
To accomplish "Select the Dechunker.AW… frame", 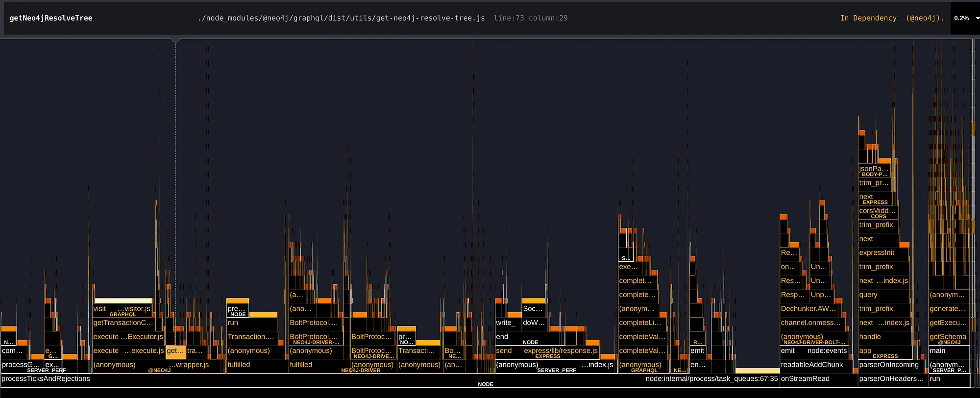I will 810,310.
